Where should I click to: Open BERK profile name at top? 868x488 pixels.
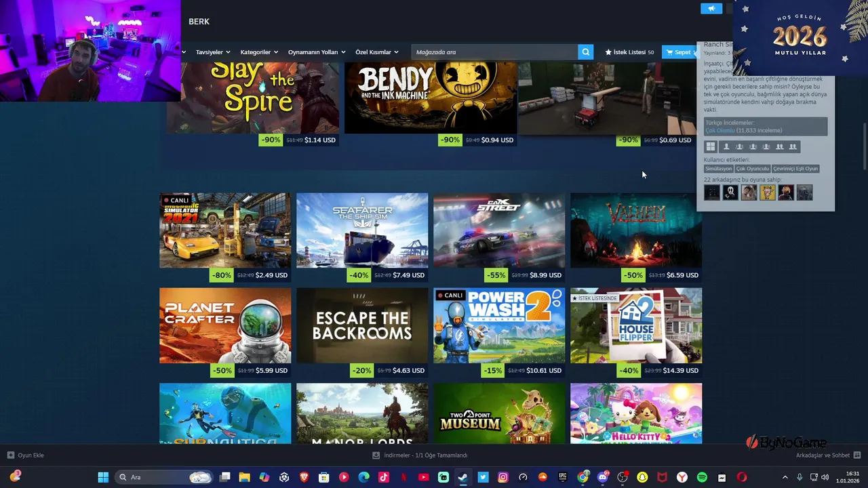tap(199, 22)
